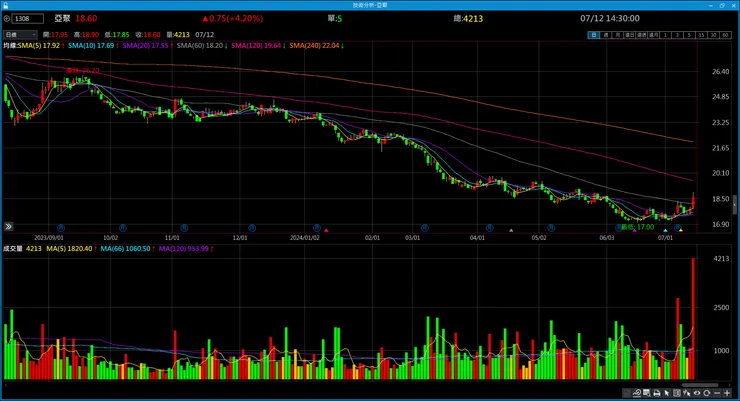Click the stock price 18.60 next to 亞聚
The height and width of the screenshot is (401, 740).
coord(86,18)
